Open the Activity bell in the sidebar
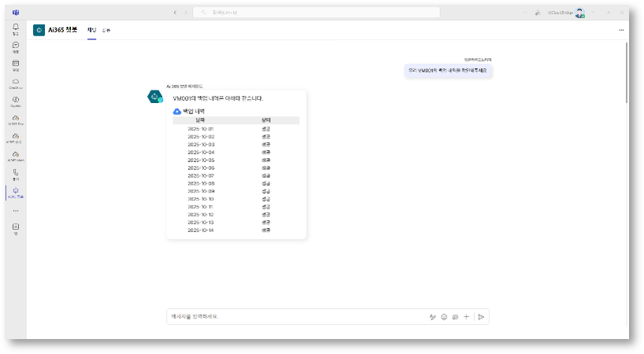Screen dimensions: 644x354 click(15, 28)
